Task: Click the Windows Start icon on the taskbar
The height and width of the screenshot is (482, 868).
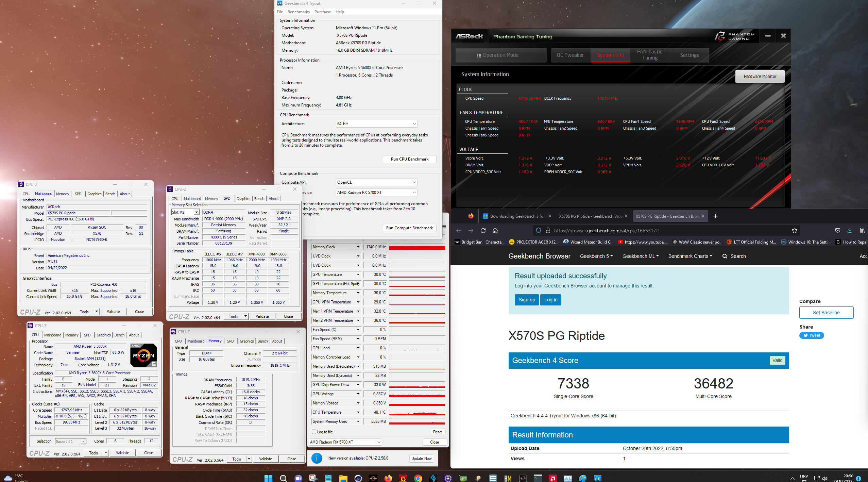Action: (x=268, y=478)
